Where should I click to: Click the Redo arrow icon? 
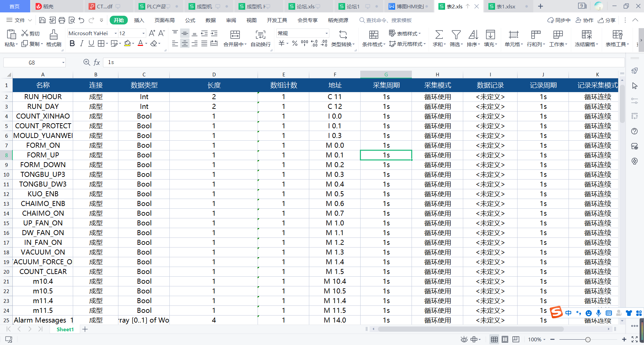coord(92,20)
